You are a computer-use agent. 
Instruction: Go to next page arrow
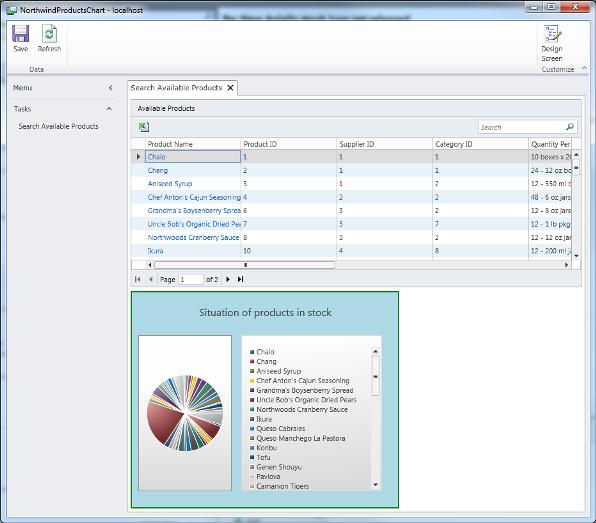click(228, 279)
